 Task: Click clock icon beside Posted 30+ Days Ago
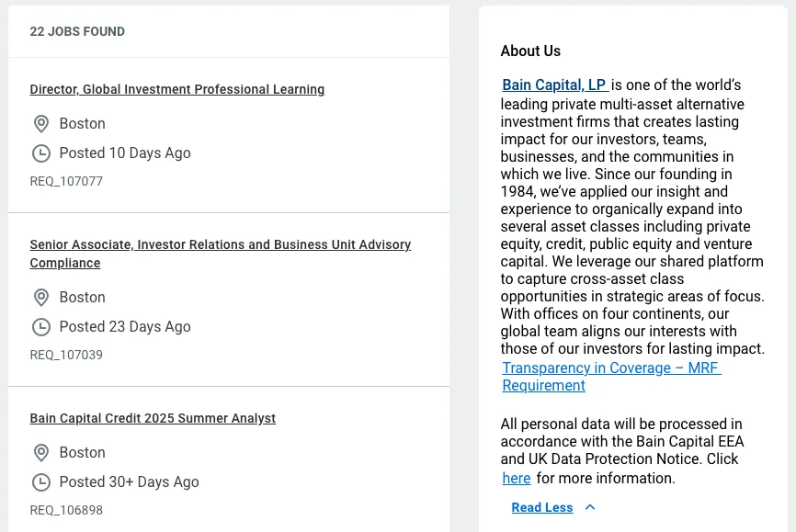point(41,482)
